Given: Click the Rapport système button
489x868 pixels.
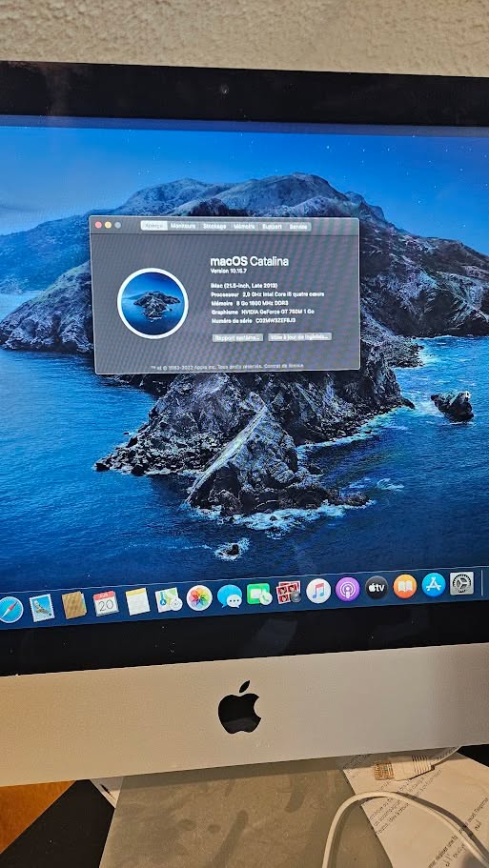Looking at the screenshot, I should (x=237, y=337).
